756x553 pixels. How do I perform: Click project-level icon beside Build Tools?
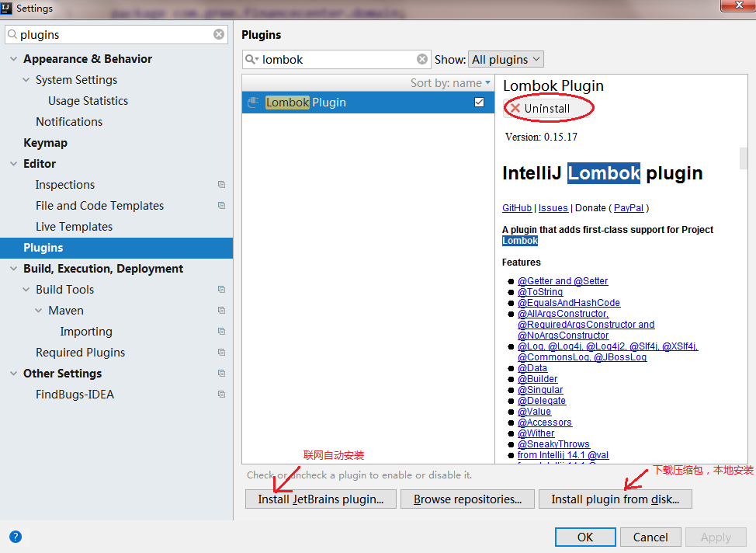coord(221,290)
